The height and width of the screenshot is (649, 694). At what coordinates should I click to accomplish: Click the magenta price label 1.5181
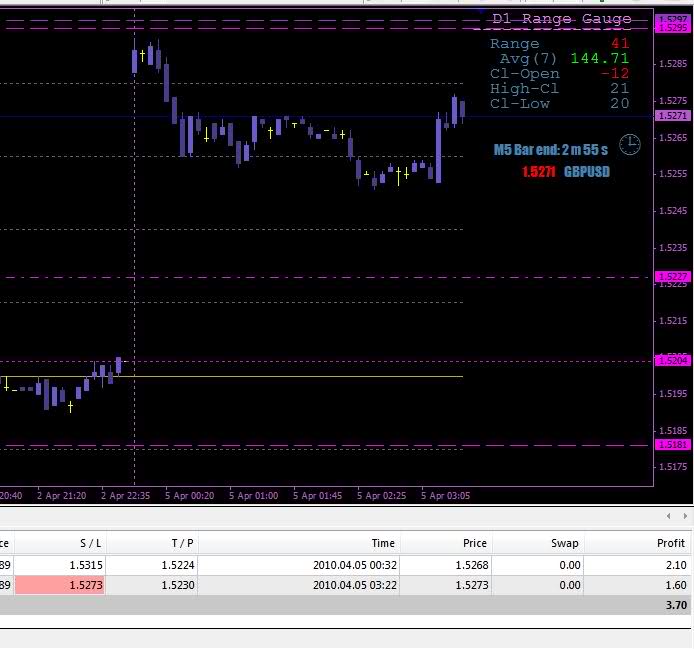(673, 444)
